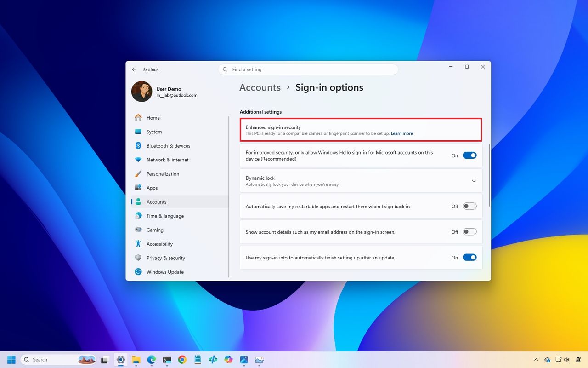
Task: Click the volume icon in the system tray
Action: [566, 360]
